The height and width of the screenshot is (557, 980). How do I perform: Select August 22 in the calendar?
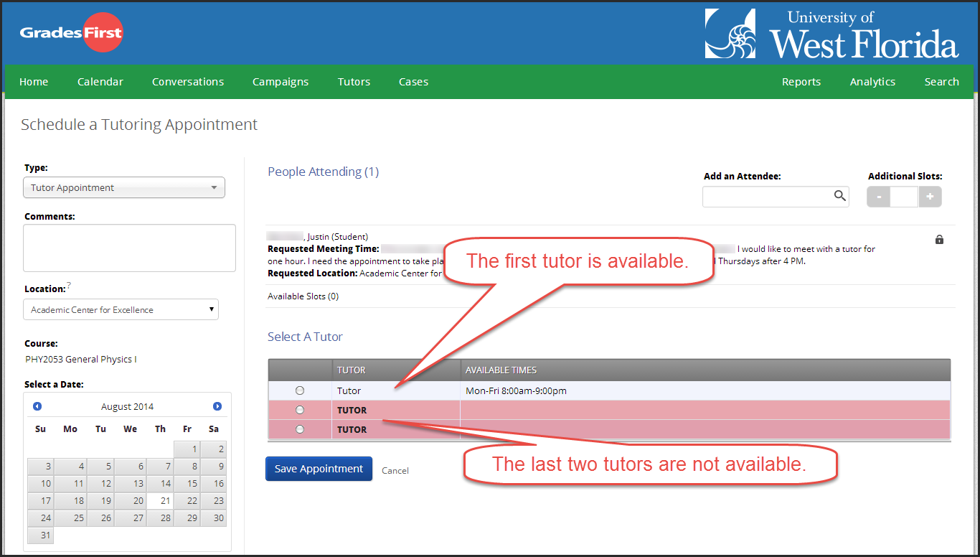pyautogui.click(x=187, y=501)
